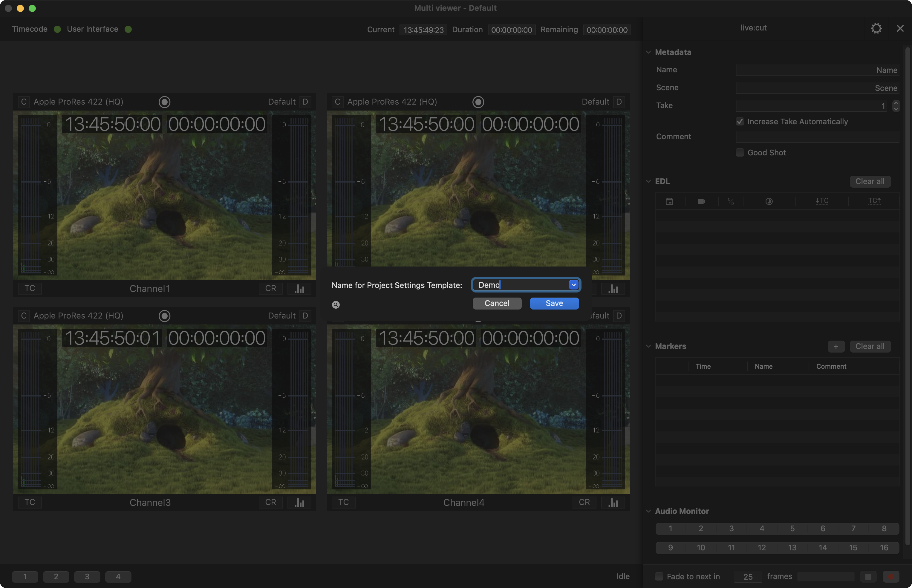Click the D button on Channel1 header

click(x=305, y=102)
